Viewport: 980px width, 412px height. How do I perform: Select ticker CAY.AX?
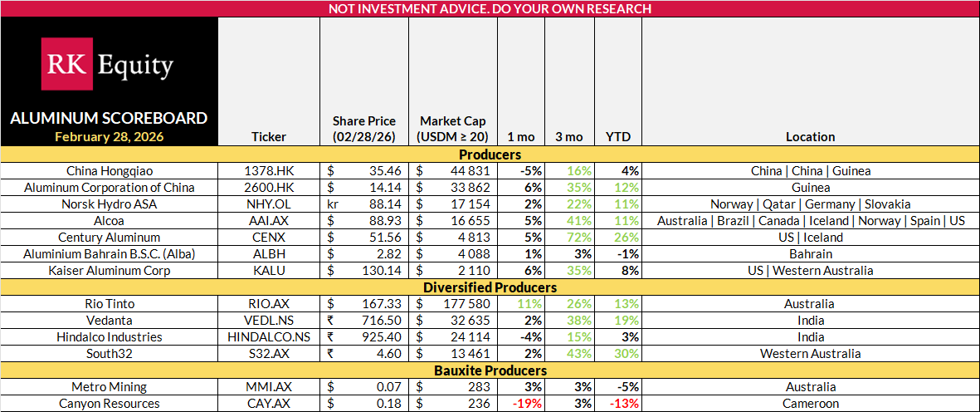269,404
